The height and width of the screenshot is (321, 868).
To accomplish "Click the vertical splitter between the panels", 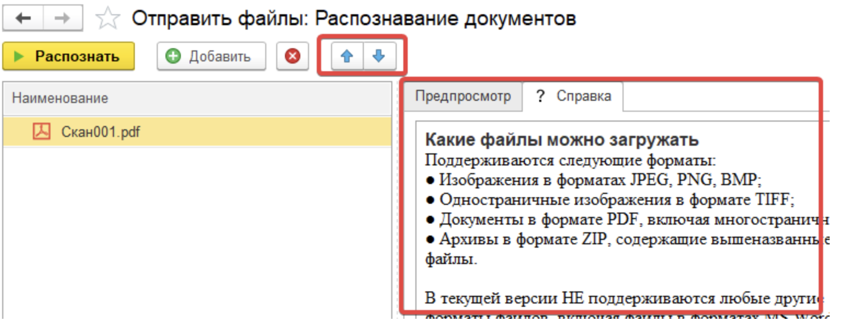I will [x=396, y=219].
